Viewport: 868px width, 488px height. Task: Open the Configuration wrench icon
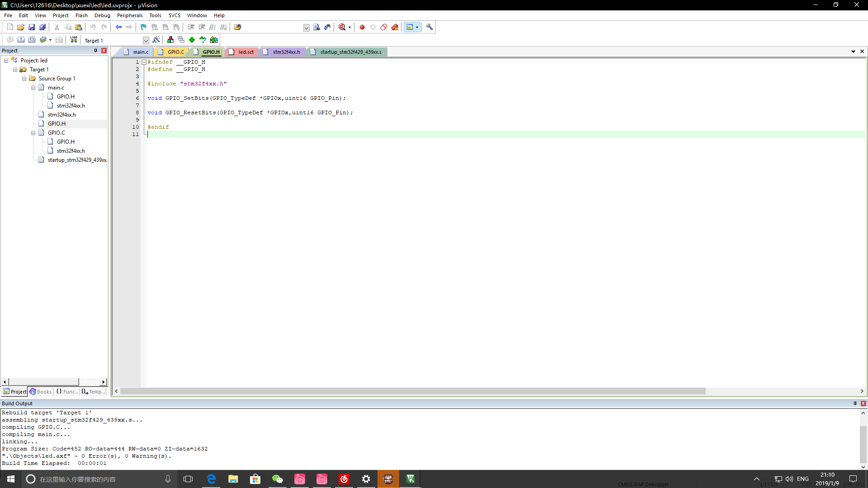(x=429, y=27)
